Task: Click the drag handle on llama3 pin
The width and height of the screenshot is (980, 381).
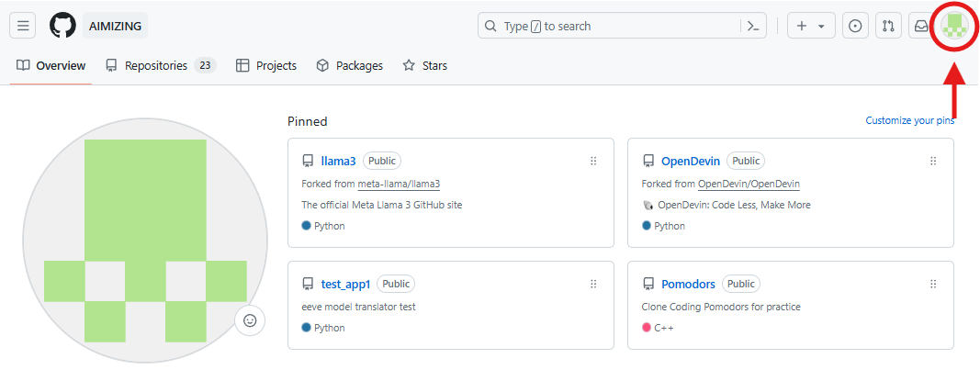Action: coord(593,161)
